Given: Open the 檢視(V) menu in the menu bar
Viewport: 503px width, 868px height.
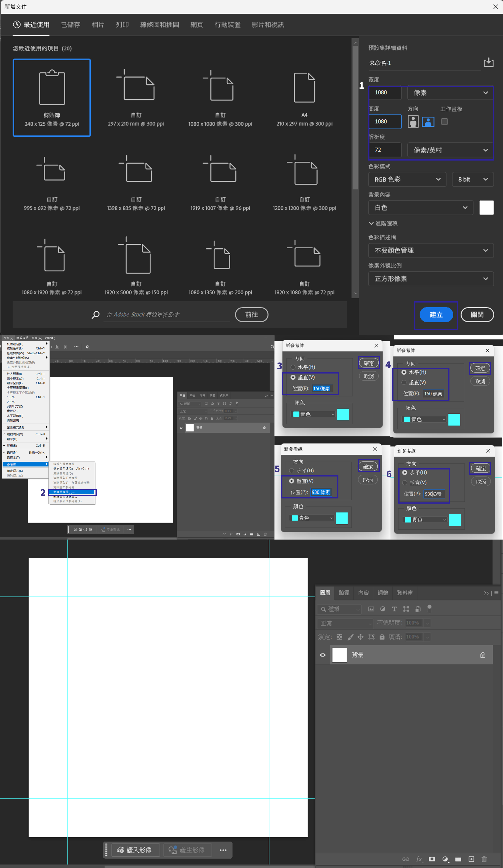Looking at the screenshot, I should pyautogui.click(x=8, y=338).
